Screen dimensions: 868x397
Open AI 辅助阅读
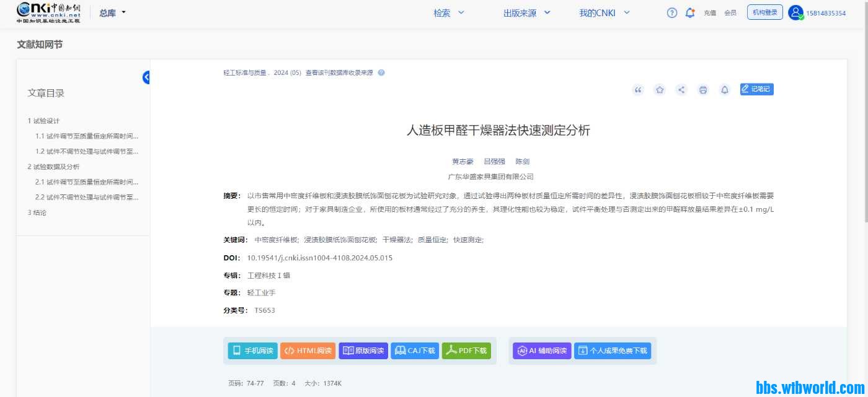click(x=541, y=351)
